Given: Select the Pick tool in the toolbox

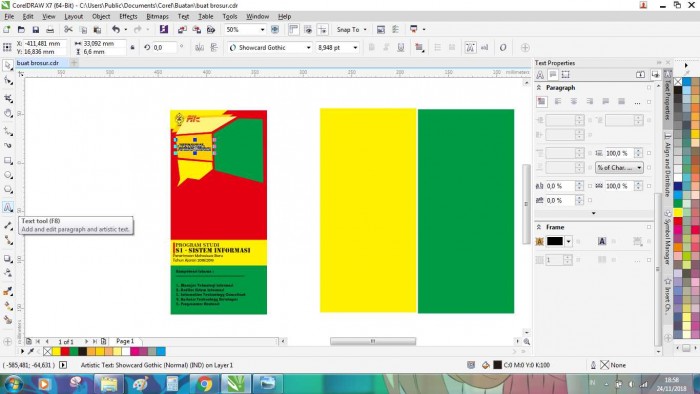Looking at the screenshot, I should (8, 66).
